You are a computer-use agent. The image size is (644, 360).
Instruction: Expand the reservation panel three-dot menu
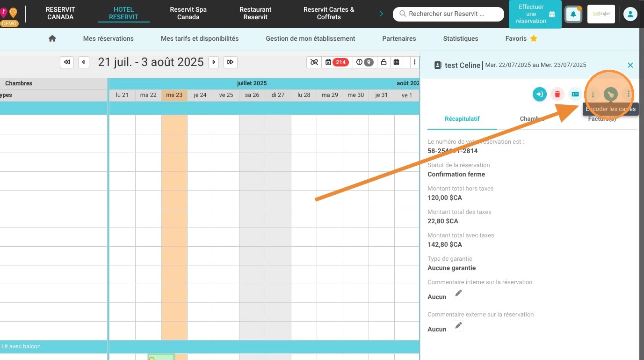coord(628,94)
